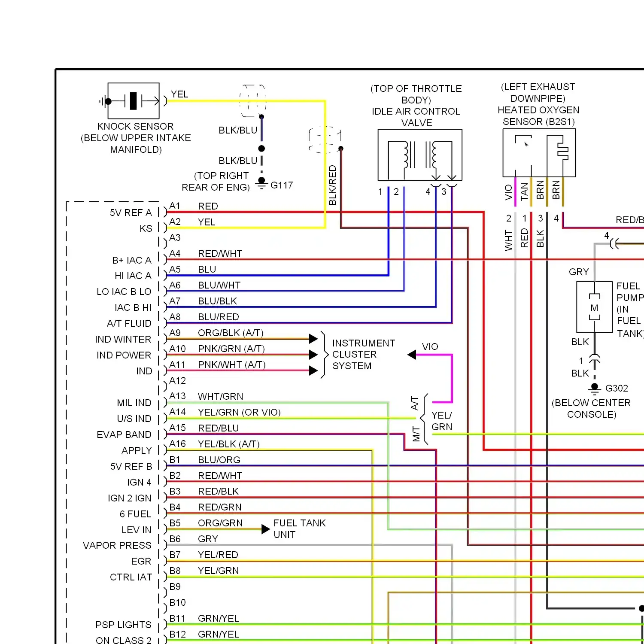This screenshot has height=644, width=644.
Task: Select the vertical WHT wire label
Action: click(x=509, y=240)
